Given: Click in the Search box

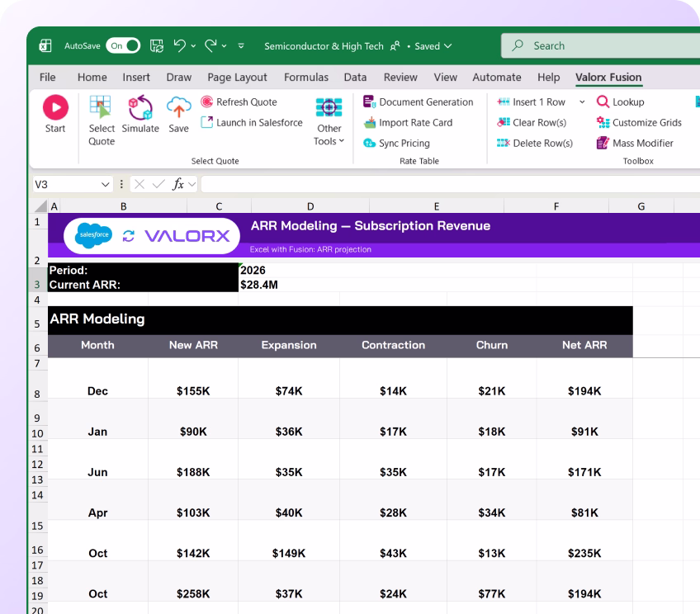Looking at the screenshot, I should [x=600, y=45].
